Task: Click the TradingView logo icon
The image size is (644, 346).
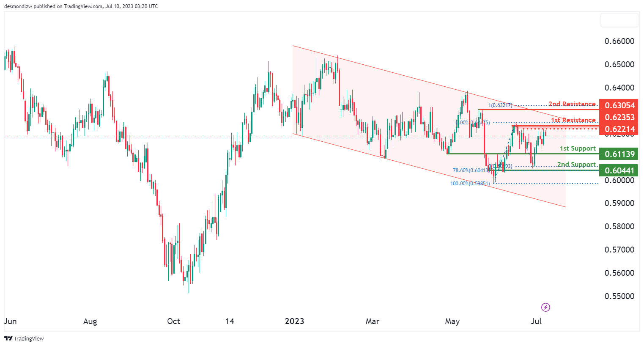Action: coord(8,338)
